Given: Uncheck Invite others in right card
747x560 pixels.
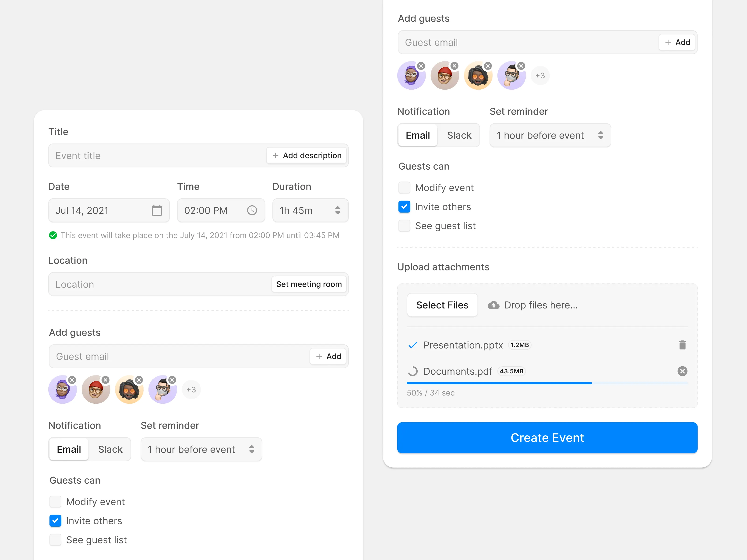Looking at the screenshot, I should tap(404, 206).
